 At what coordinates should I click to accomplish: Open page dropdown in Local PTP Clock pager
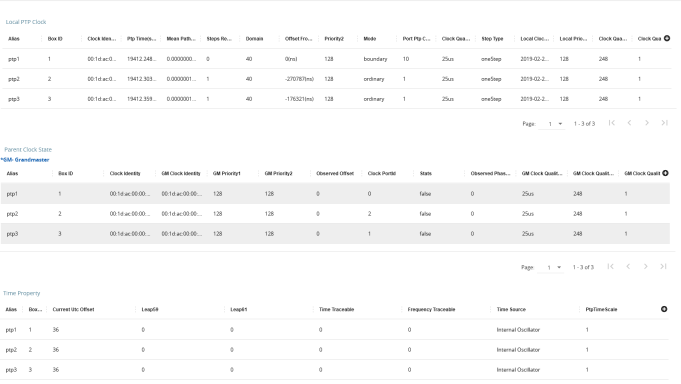click(552, 124)
